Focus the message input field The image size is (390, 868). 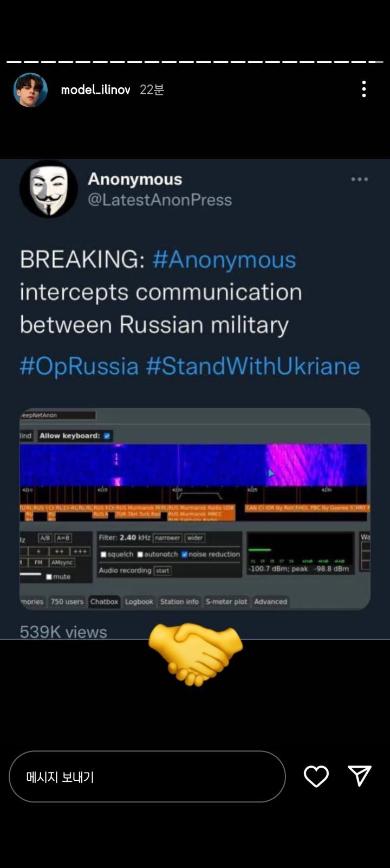147,776
